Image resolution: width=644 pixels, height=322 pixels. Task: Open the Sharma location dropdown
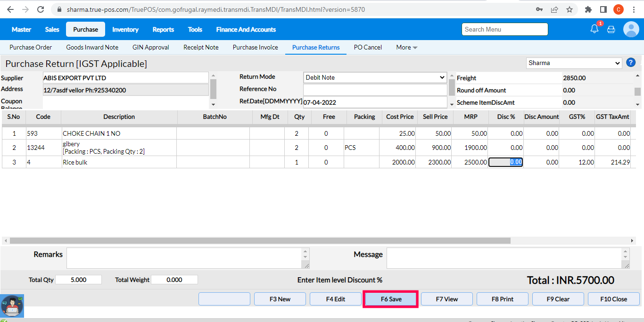click(574, 63)
